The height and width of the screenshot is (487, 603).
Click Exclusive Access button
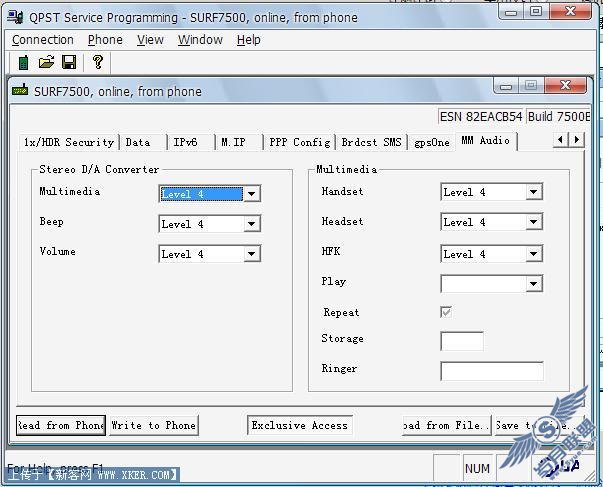300,425
